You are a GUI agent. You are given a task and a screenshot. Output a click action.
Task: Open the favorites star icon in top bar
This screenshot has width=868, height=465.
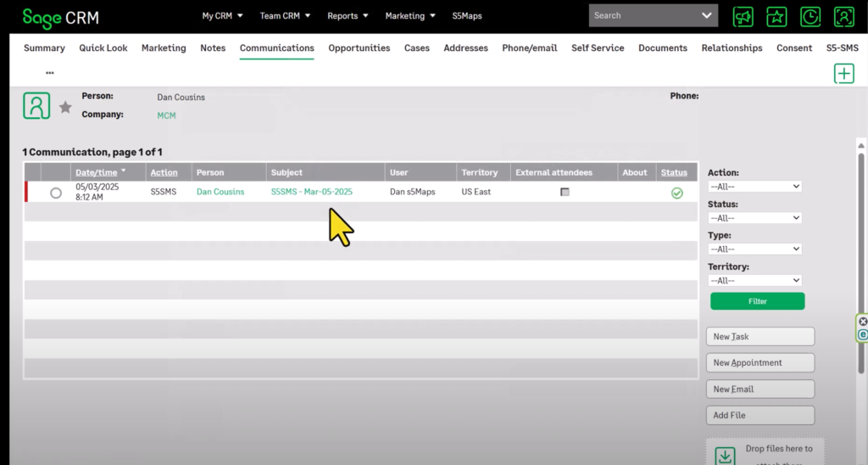(776, 16)
